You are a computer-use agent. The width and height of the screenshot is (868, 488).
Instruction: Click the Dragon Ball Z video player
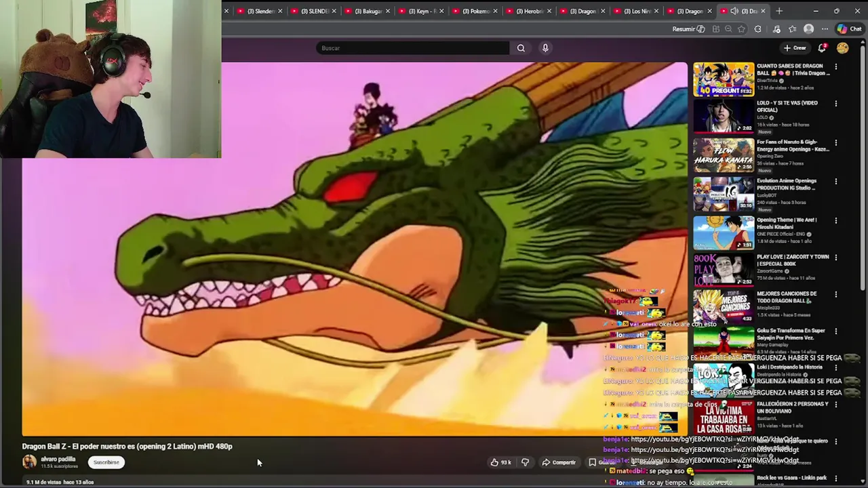point(355,249)
